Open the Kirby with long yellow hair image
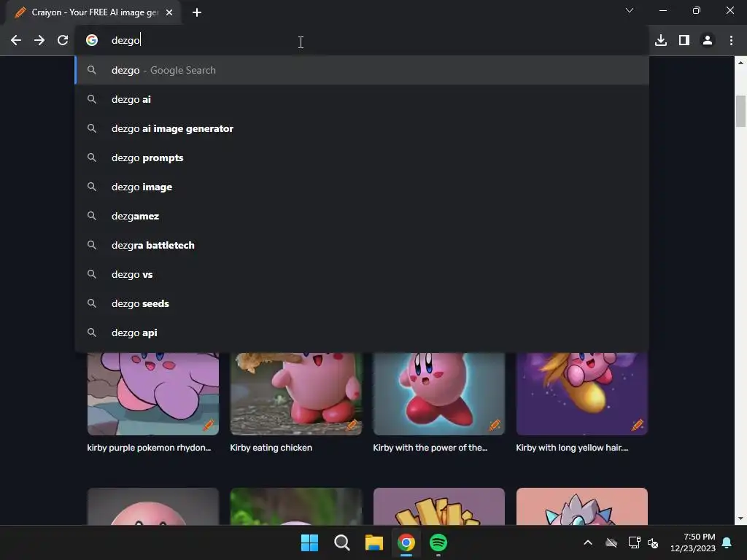Image resolution: width=747 pixels, height=560 pixels. [581, 394]
